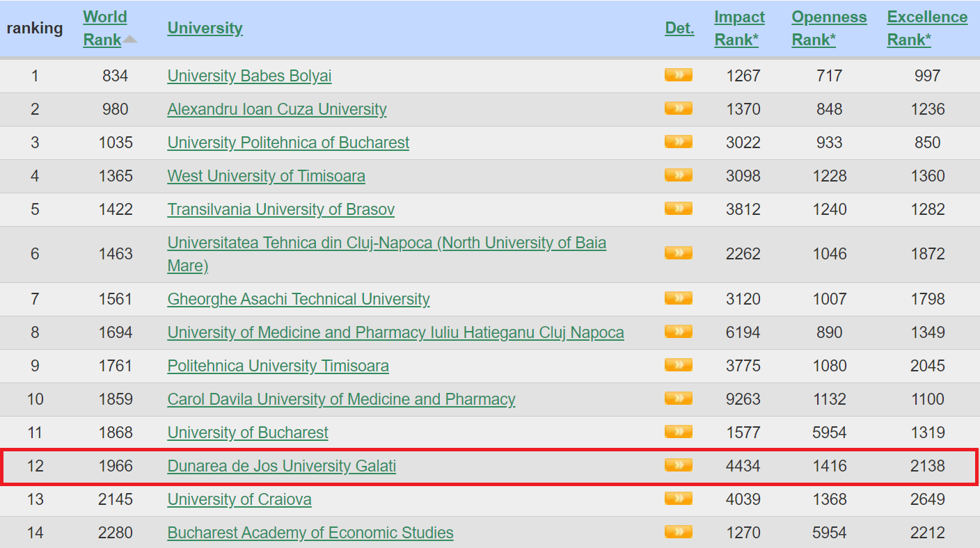Select impact rank value 6194
This screenshot has height=548, width=980.
click(743, 332)
